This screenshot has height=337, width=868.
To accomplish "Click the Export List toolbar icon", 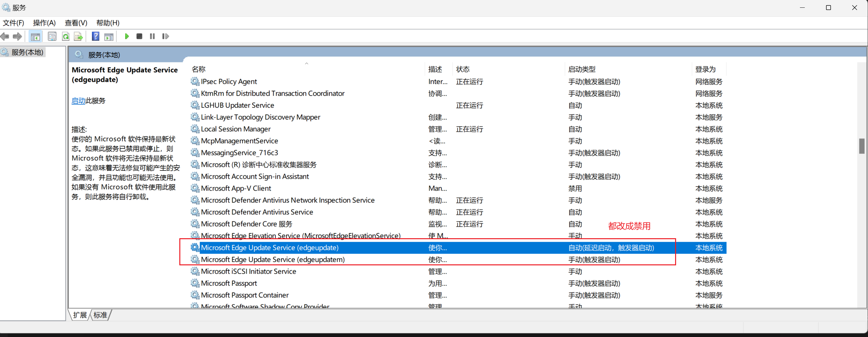I will pos(78,36).
